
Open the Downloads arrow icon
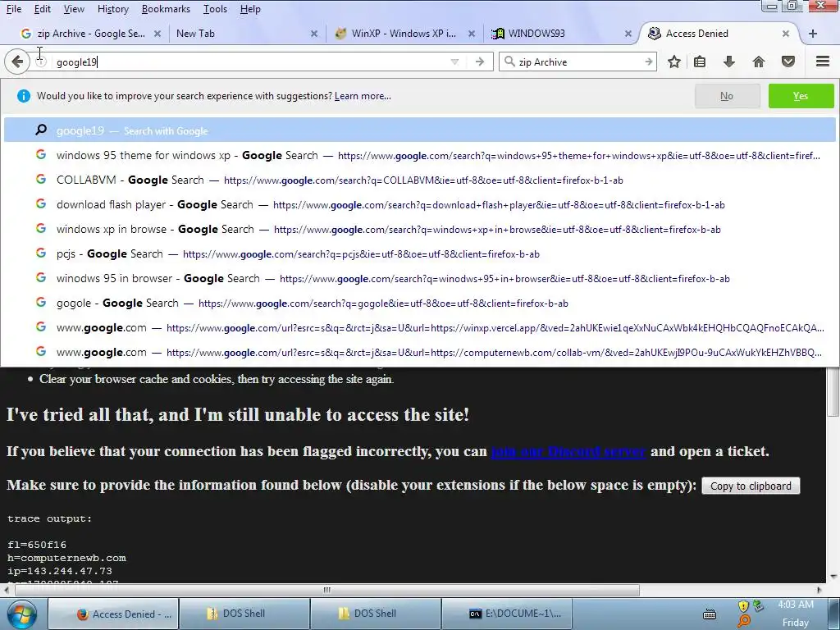point(728,62)
